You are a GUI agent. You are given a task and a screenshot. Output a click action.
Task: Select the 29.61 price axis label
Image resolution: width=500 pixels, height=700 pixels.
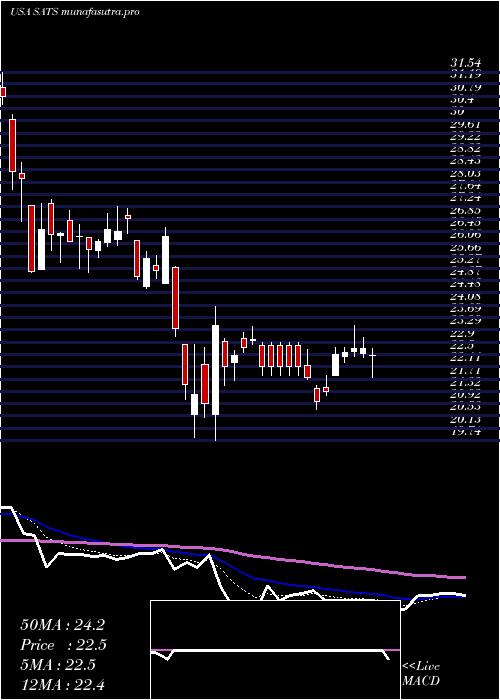point(465,124)
